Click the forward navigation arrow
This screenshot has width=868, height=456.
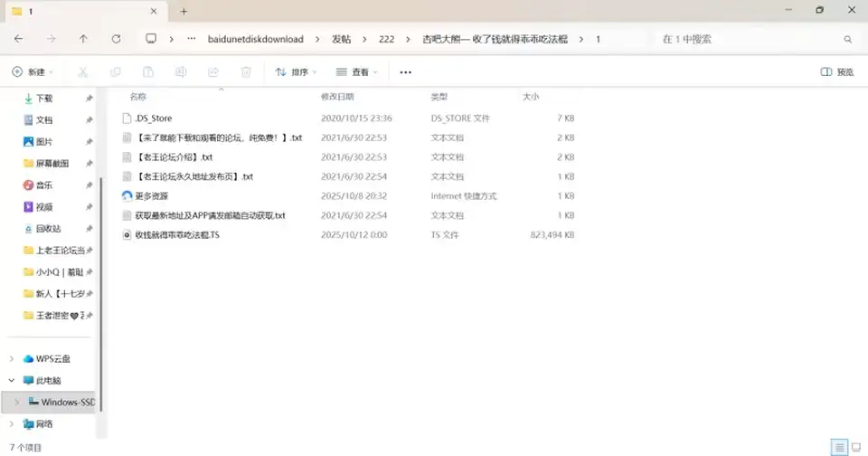(x=51, y=39)
